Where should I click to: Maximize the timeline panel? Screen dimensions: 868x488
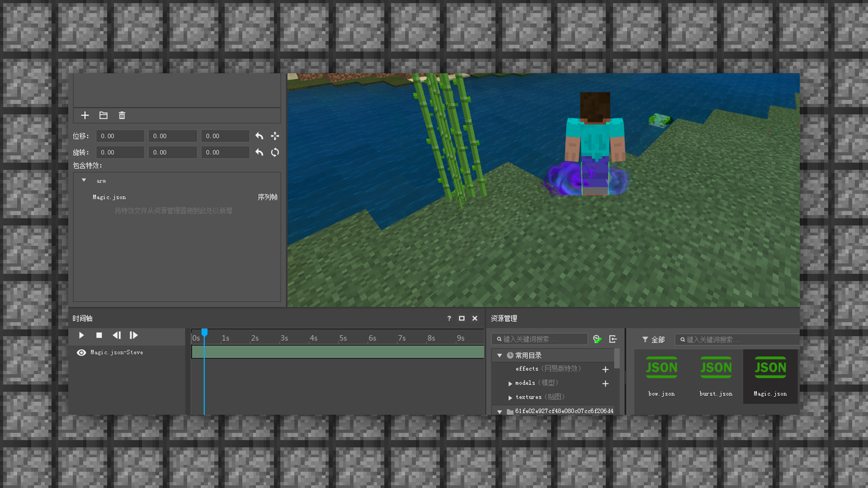462,319
